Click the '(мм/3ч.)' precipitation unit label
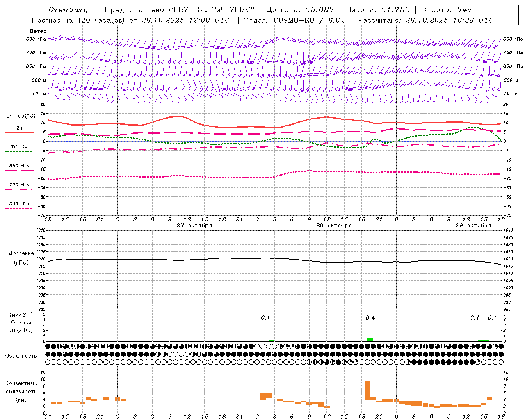 (21, 315)
